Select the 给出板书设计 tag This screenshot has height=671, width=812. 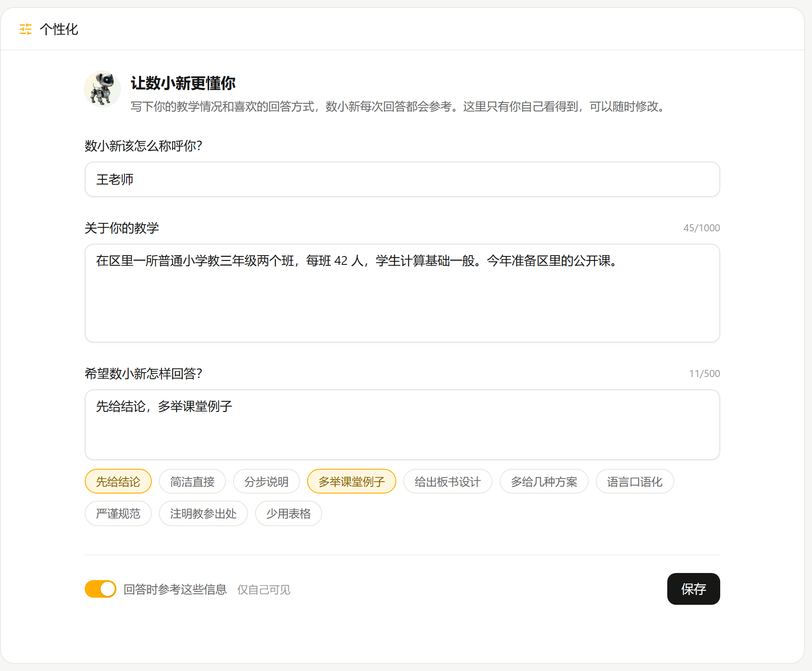[x=448, y=481]
